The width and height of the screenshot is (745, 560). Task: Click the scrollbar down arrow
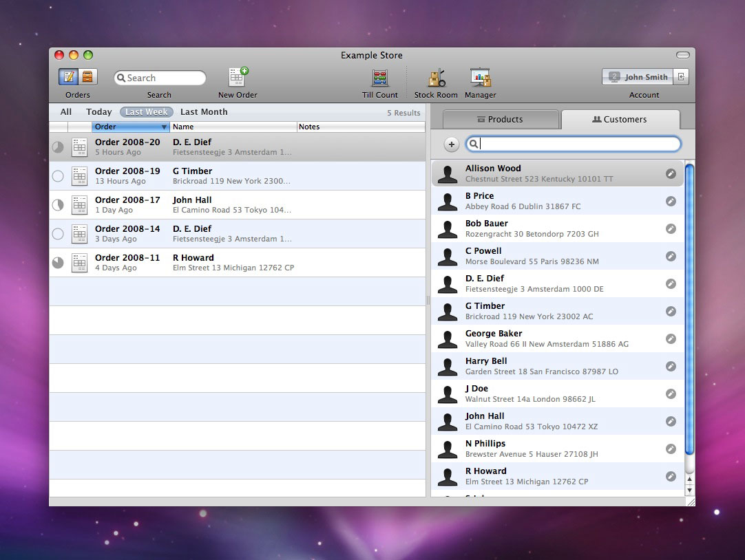click(689, 491)
